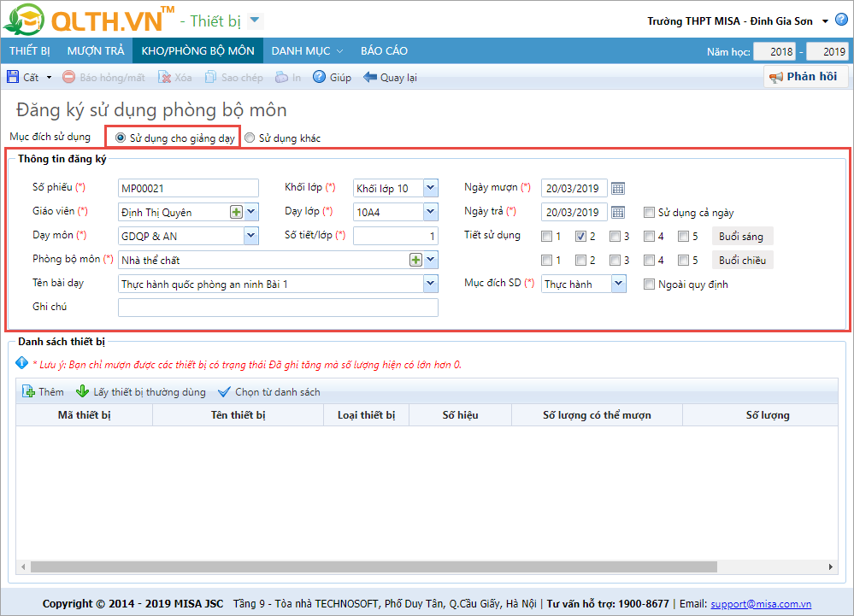
Task: Open the support@misa.com.vn email link
Action: coord(761,604)
